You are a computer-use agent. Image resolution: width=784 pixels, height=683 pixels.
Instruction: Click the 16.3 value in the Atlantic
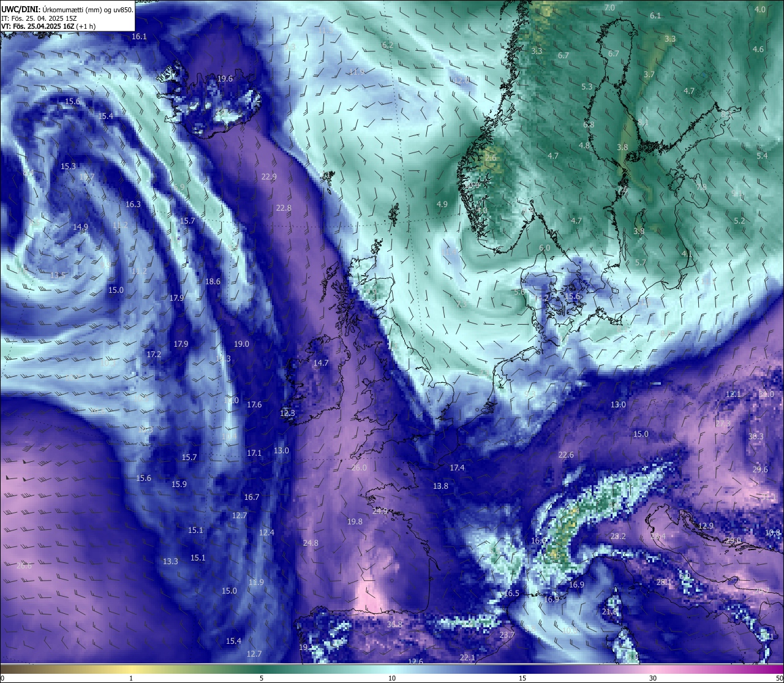pyautogui.click(x=133, y=204)
